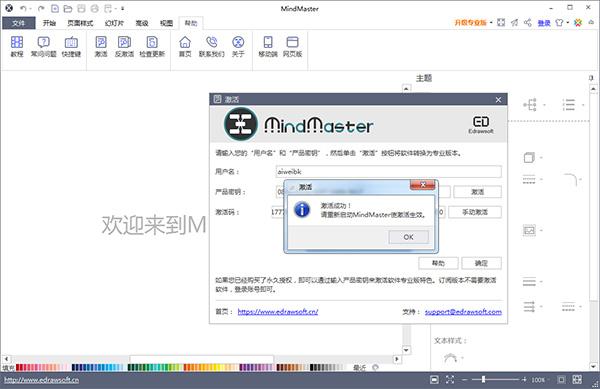The width and height of the screenshot is (600, 389).
Task: Click the 用户名 username input field
Action: (x=388, y=172)
